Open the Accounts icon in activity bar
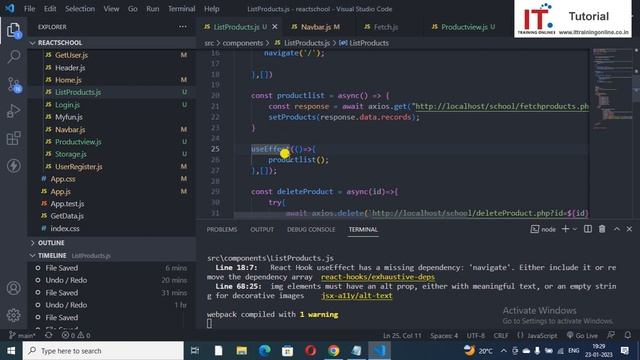This screenshot has width=640, height=360. (x=13, y=288)
